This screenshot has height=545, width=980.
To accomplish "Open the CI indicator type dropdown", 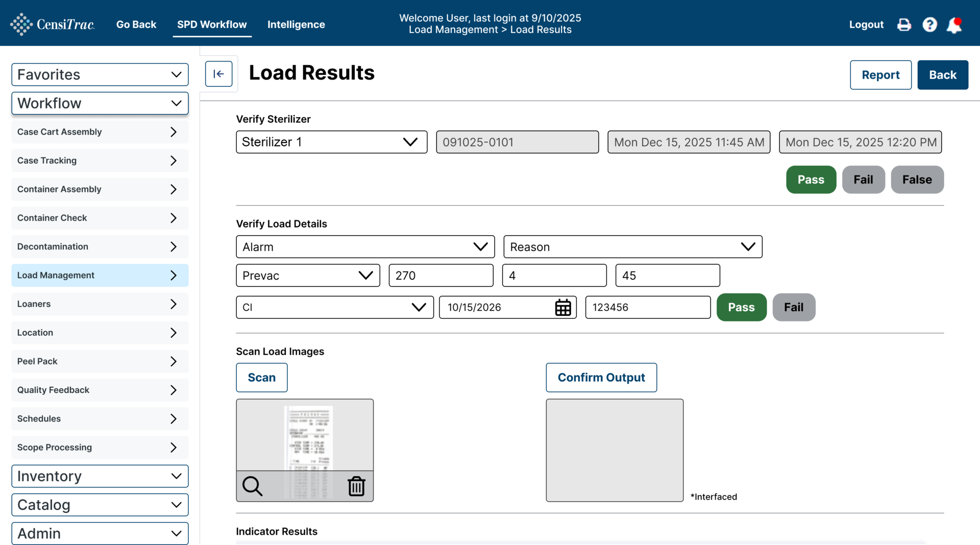I will pos(335,307).
